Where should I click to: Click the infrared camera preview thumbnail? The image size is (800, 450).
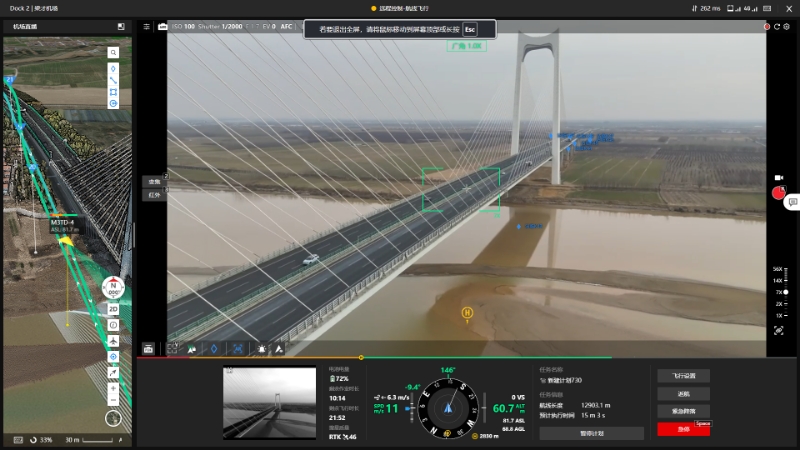(x=269, y=404)
